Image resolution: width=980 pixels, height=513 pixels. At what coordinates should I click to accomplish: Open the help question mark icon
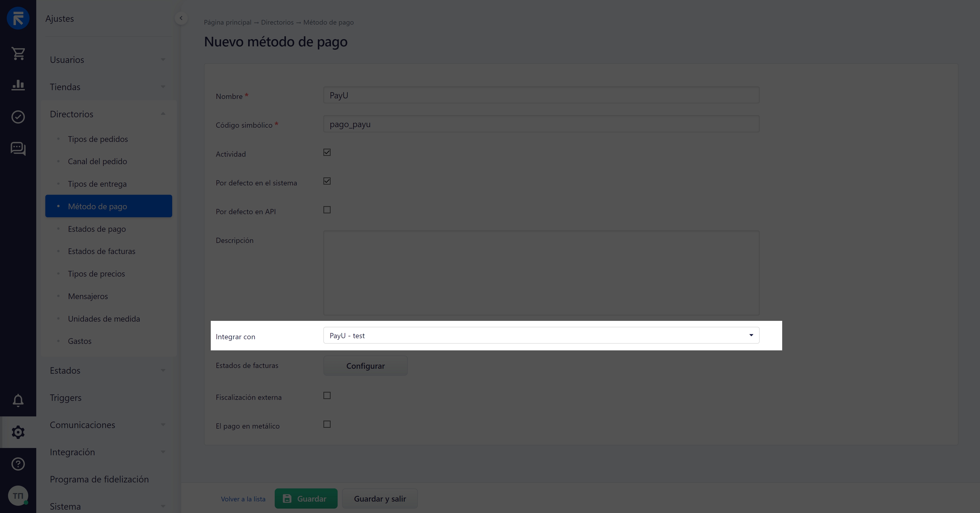pyautogui.click(x=18, y=464)
